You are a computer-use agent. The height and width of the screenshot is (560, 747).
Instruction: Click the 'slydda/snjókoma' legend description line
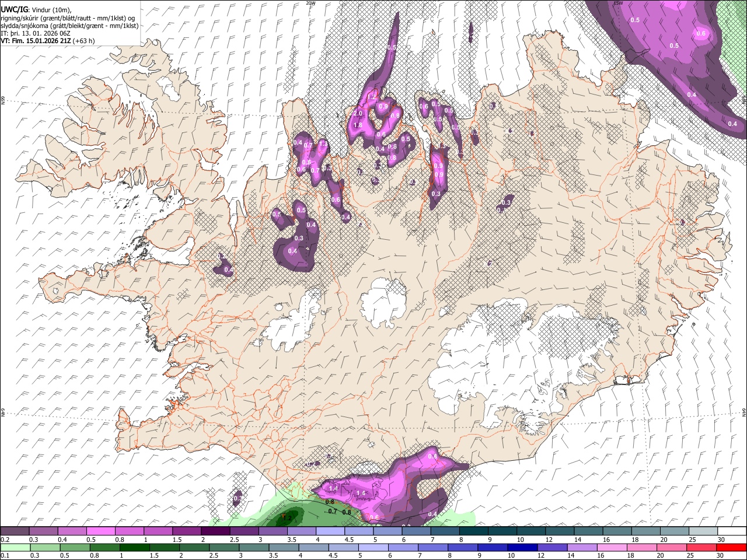click(x=69, y=26)
